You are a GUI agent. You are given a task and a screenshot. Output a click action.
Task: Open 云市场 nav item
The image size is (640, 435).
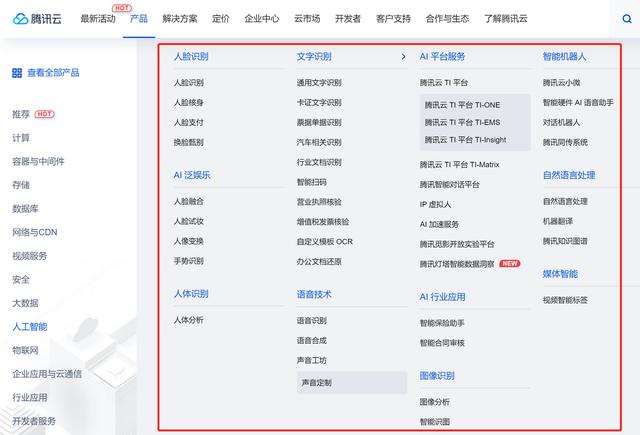tap(307, 19)
